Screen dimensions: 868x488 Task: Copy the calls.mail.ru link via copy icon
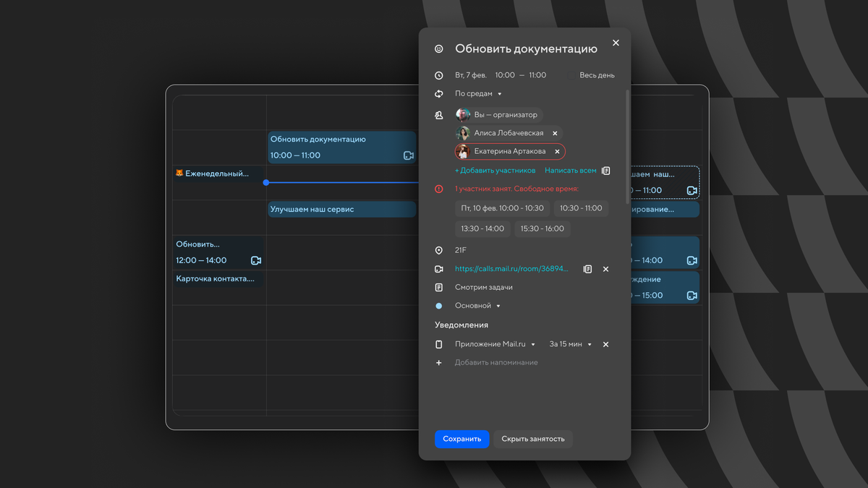587,268
